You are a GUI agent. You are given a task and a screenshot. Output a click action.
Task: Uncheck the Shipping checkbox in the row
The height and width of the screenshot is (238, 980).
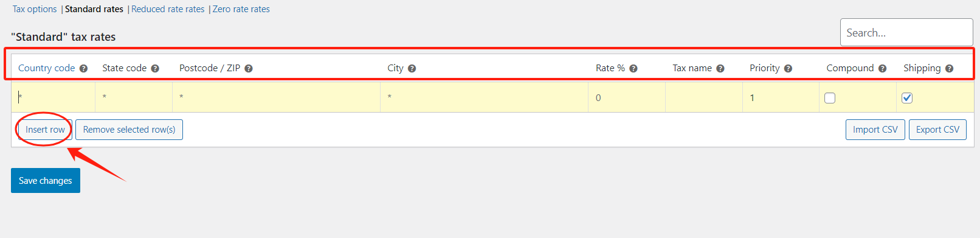[x=907, y=98]
